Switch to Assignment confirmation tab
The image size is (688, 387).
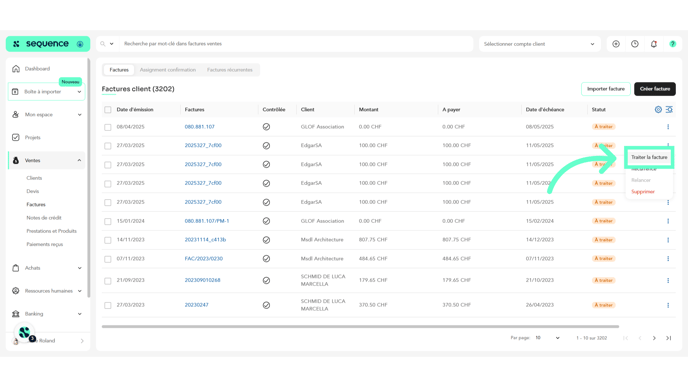[x=168, y=70]
